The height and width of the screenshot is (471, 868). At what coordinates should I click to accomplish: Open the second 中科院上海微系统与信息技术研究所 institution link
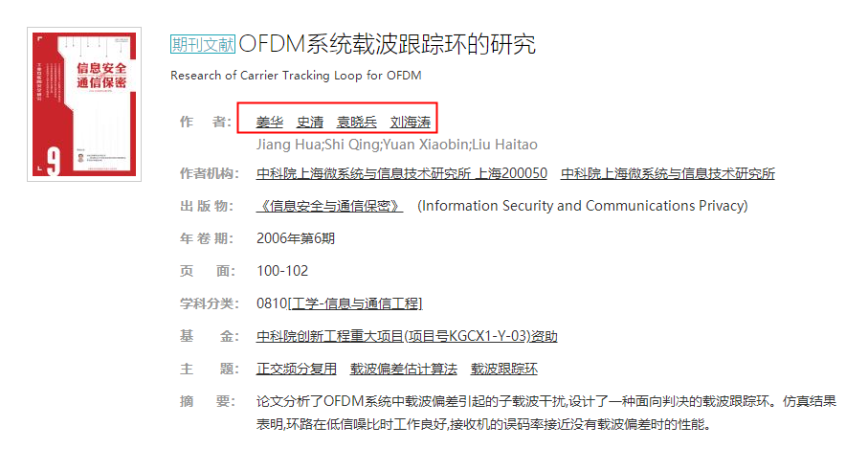coord(668,174)
